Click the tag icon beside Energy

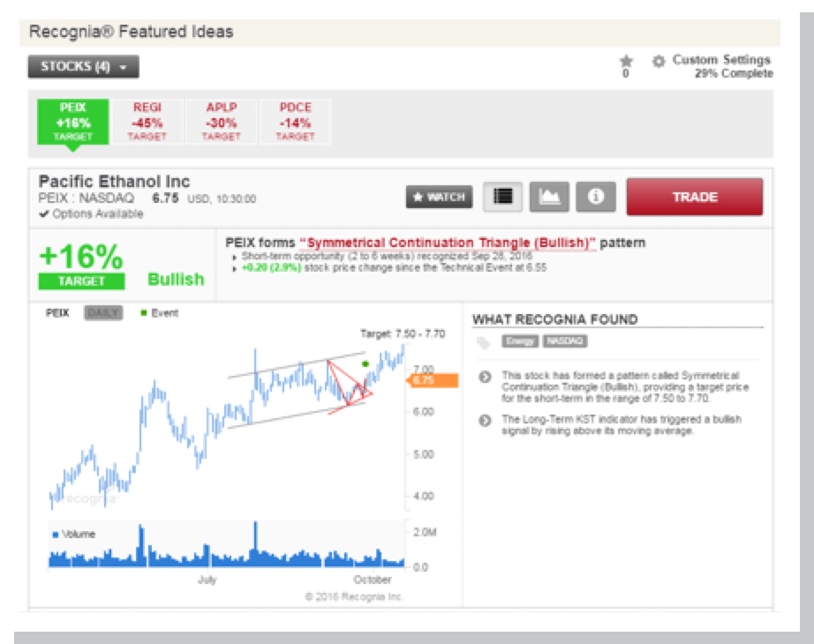click(484, 342)
